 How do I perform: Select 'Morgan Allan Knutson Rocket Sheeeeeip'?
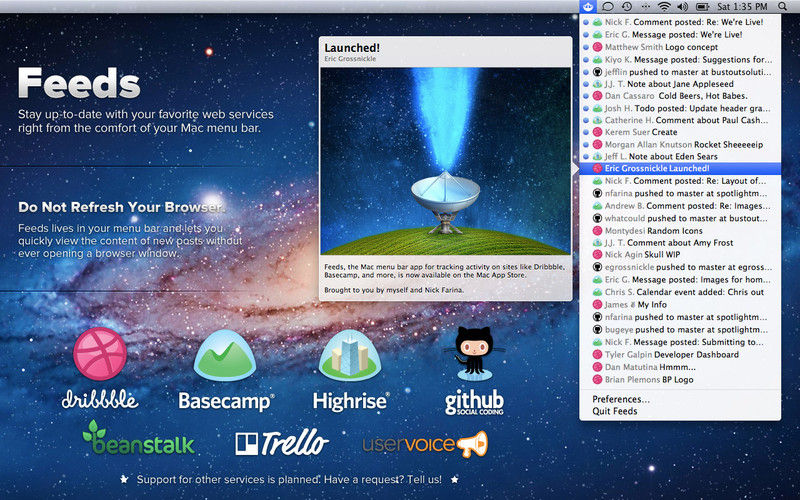click(x=680, y=144)
